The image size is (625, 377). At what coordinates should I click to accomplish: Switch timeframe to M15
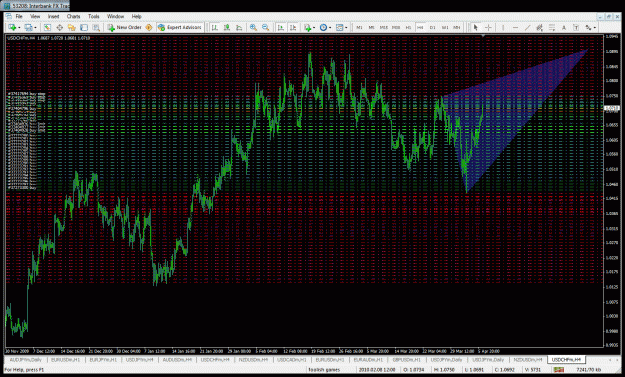coord(384,27)
